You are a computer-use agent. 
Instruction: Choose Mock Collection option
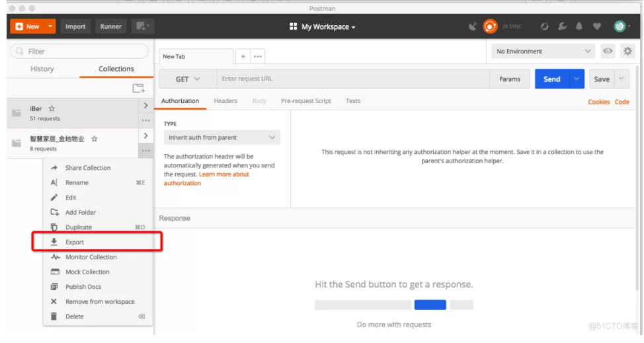98,272
